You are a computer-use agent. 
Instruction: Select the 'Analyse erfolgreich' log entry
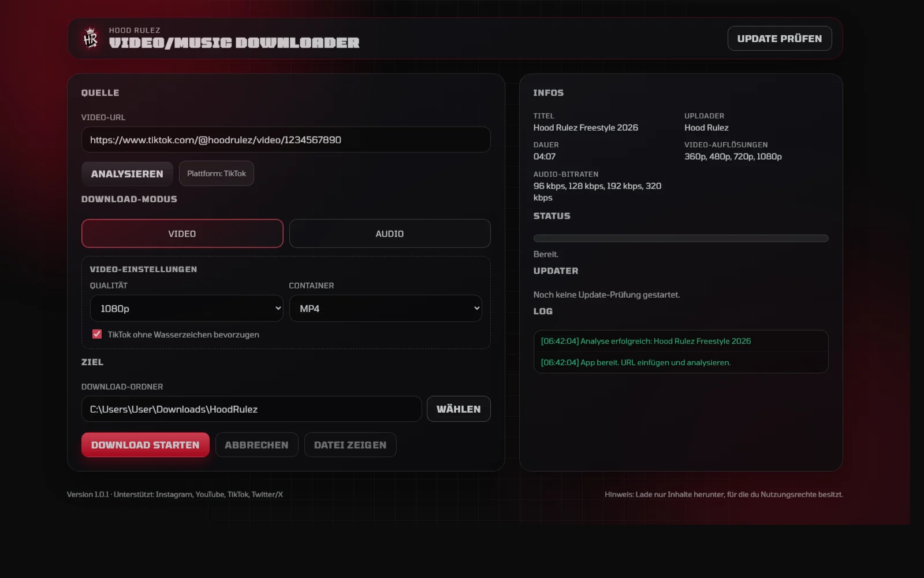(x=646, y=341)
